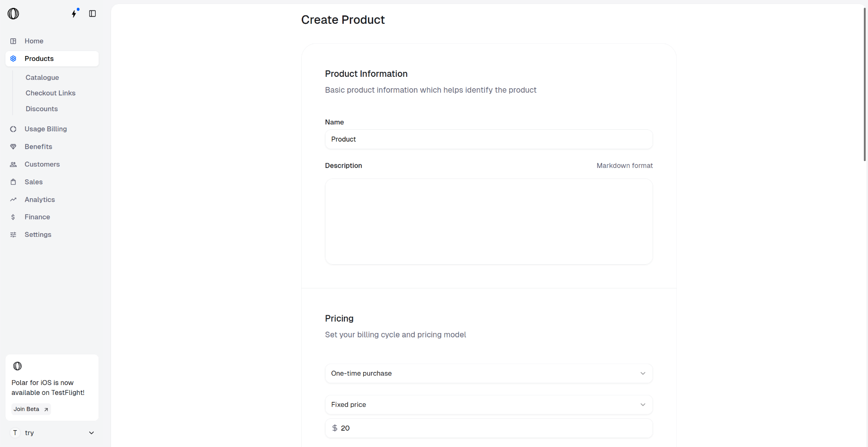The width and height of the screenshot is (868, 447).
Task: Click the Settings sliders icon
Action: click(x=13, y=235)
